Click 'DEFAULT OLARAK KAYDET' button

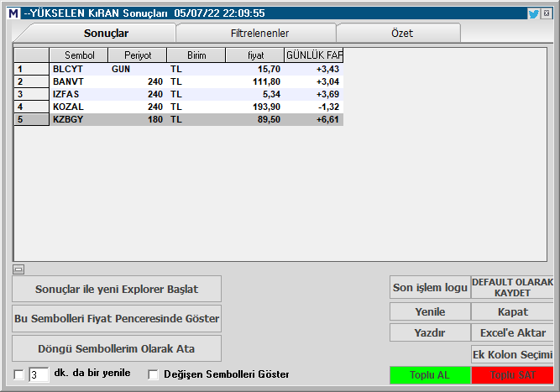click(512, 287)
